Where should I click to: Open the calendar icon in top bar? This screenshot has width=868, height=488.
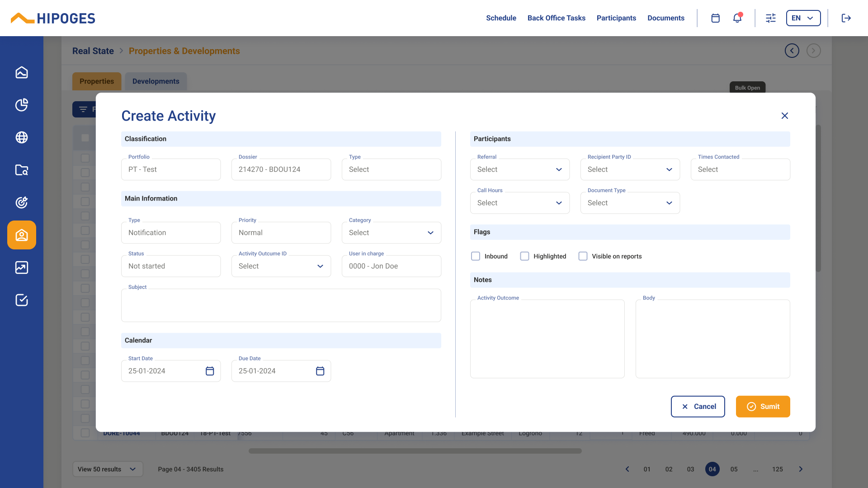[715, 18]
